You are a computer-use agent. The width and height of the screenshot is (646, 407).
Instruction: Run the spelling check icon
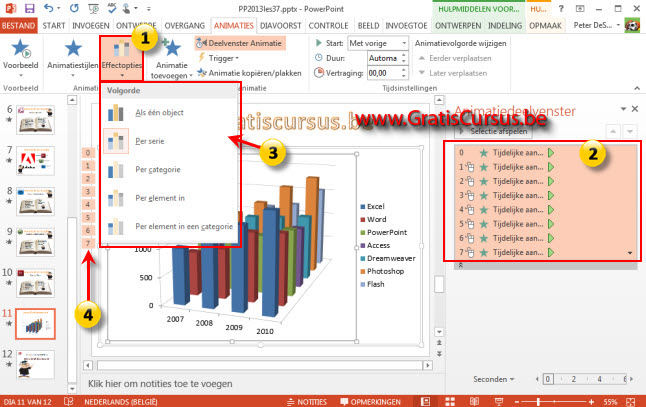(112, 8)
